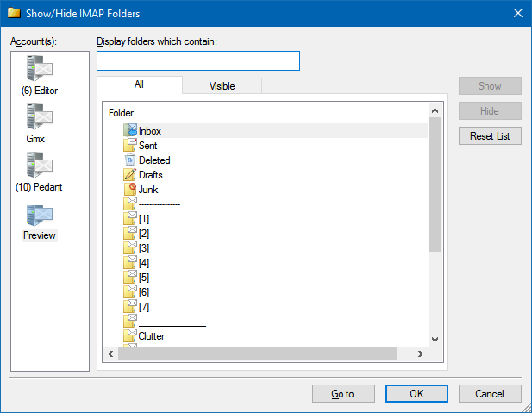Focus the Display folders which contain field
532x413 pixels.
click(x=198, y=60)
